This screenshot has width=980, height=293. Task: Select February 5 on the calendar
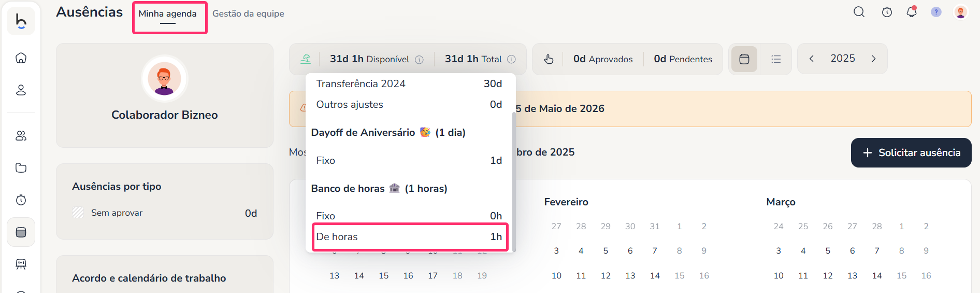(606, 251)
